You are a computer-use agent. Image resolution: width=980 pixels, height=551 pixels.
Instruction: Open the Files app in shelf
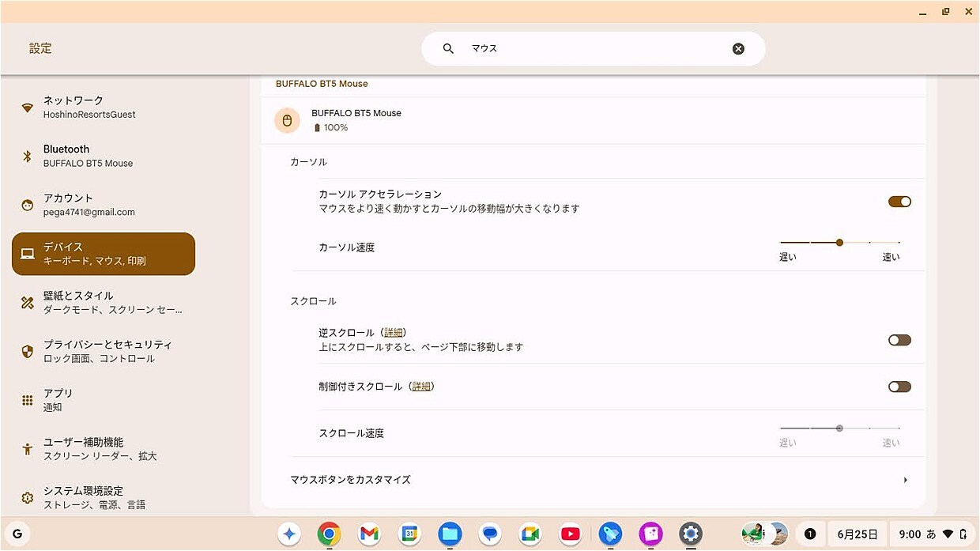tap(450, 534)
